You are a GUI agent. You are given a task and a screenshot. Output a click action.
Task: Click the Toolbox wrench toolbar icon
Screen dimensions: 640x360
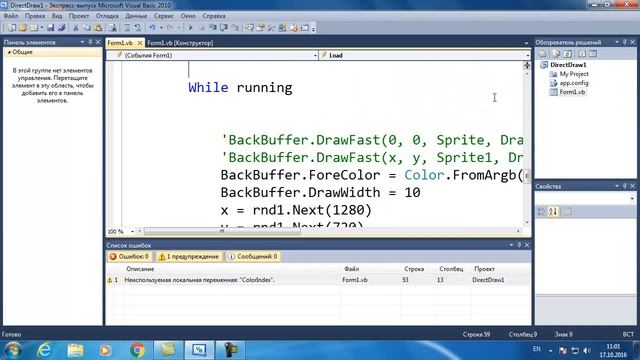click(x=271, y=28)
